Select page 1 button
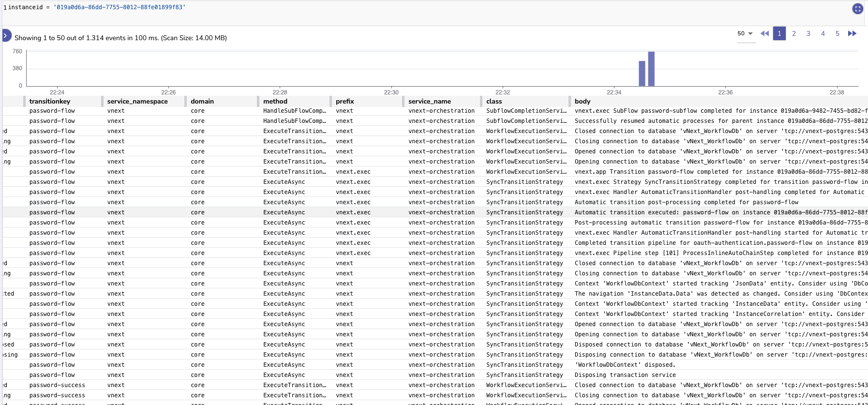This screenshot has height=405, width=868. [x=779, y=33]
